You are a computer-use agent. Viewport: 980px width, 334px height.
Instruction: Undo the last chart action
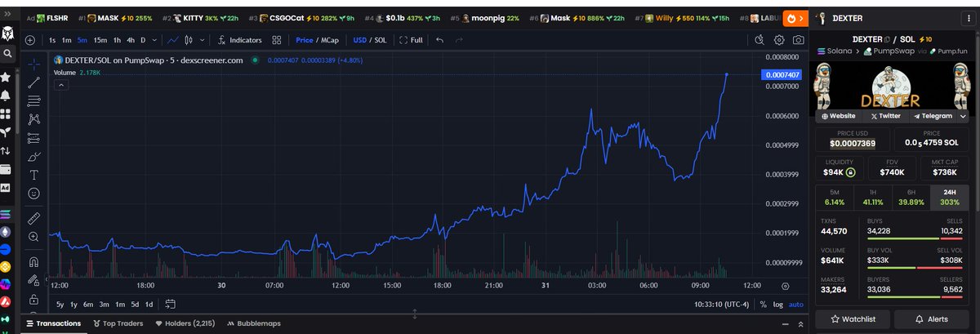click(x=440, y=39)
